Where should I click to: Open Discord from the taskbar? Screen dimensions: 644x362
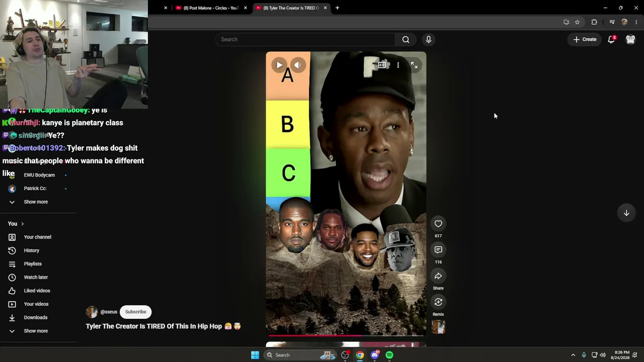tap(375, 355)
